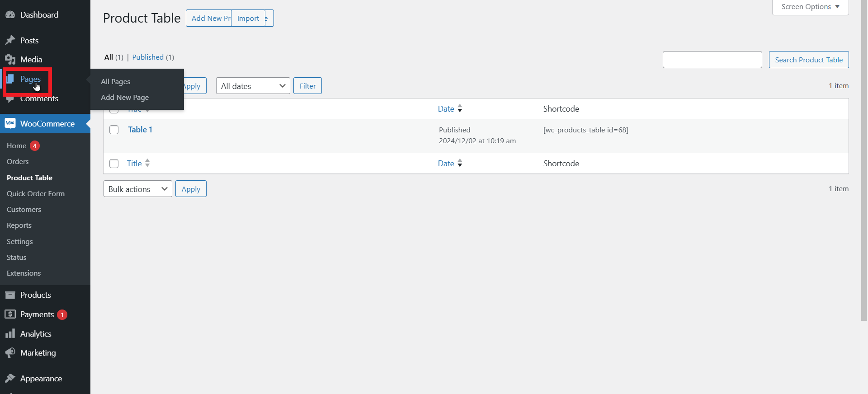Click the Appearance paintbrush icon
Viewport: 868px width, 394px height.
(10, 379)
